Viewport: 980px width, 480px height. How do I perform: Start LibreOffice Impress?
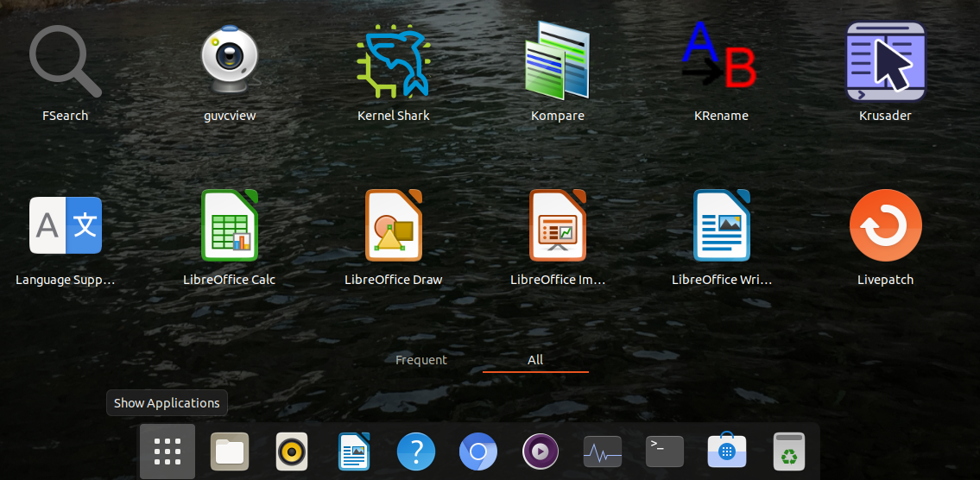coord(558,225)
